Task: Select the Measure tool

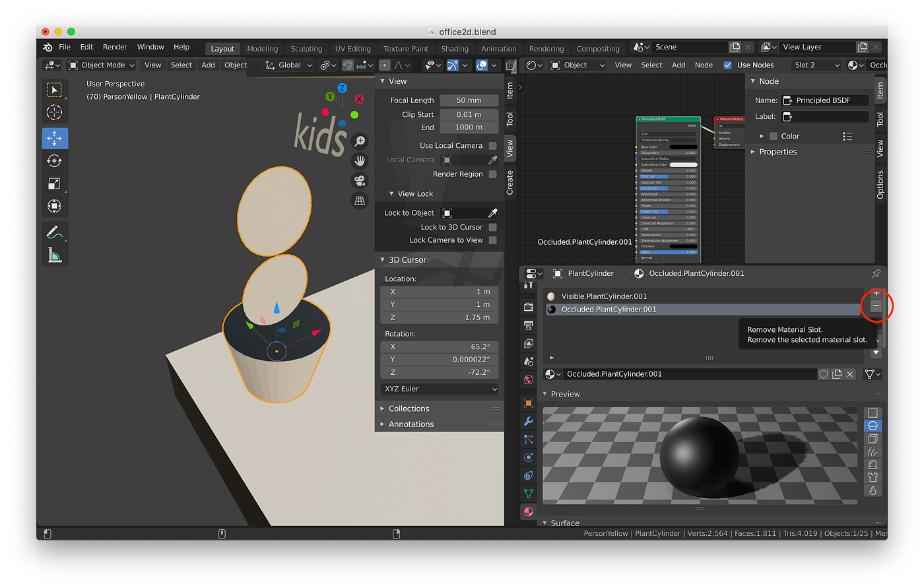Action: 55,255
